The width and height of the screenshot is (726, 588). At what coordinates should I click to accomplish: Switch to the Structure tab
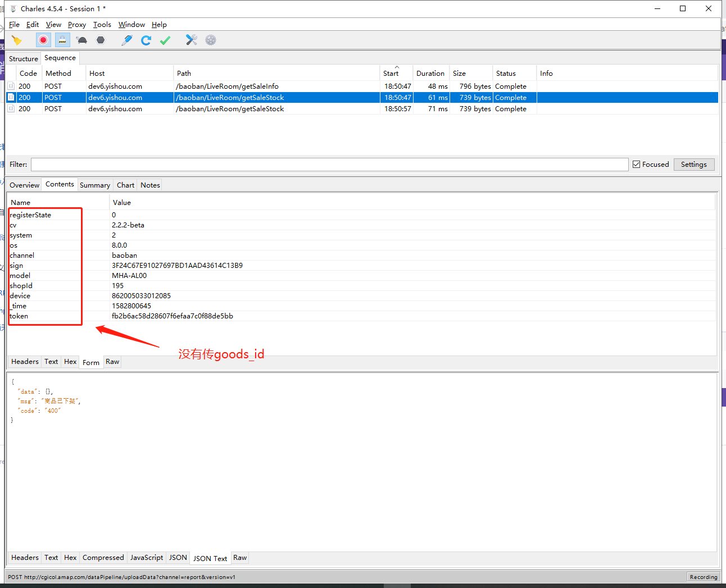click(x=24, y=58)
